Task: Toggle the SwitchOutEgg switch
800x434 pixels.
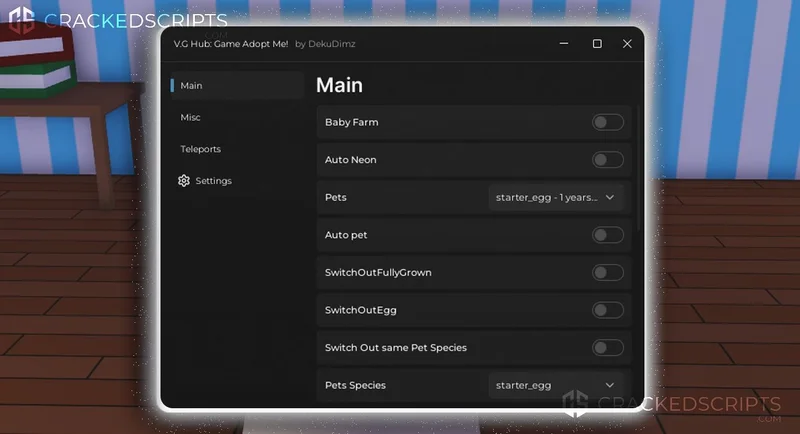Action: 607,310
